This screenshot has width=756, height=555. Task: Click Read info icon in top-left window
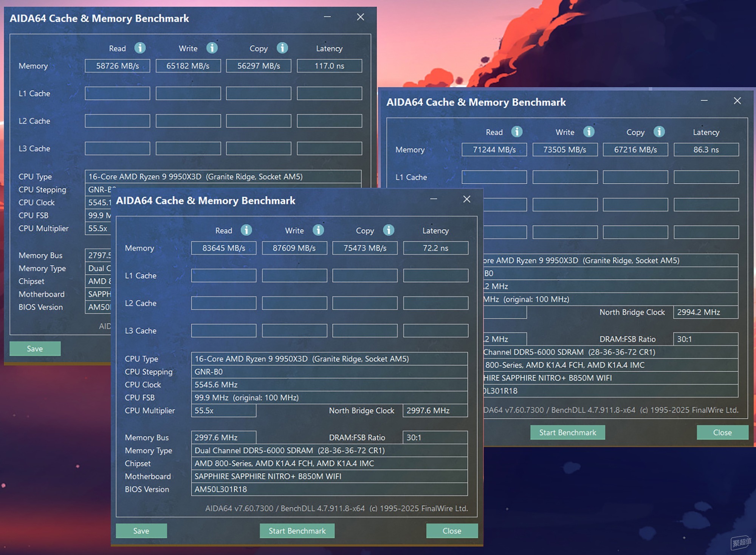(x=140, y=48)
